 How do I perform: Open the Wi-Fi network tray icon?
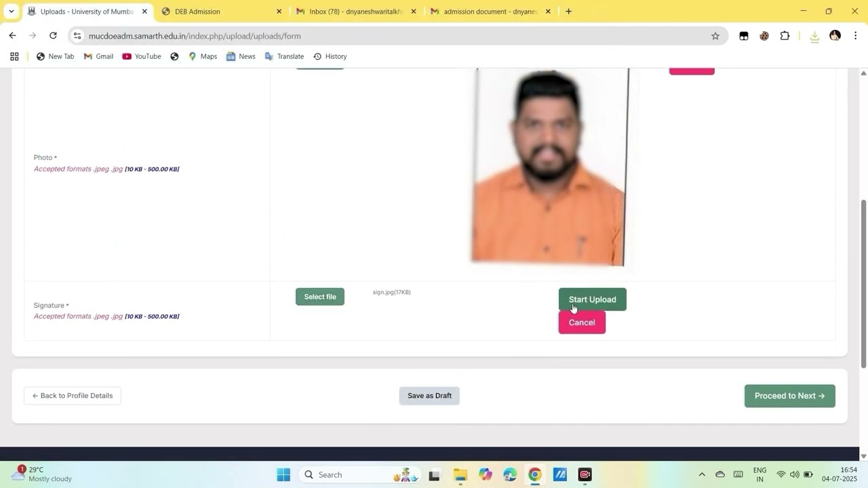[x=781, y=474]
